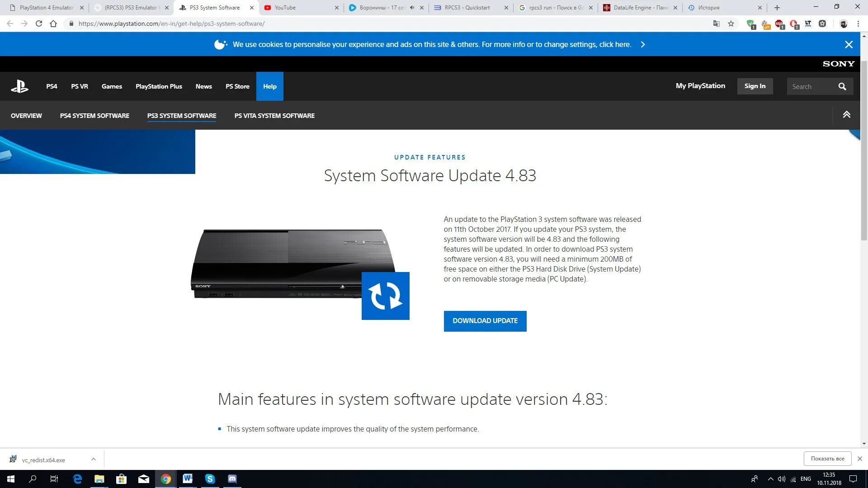Dismiss the cookie notification banner
Image resolution: width=868 pixels, height=488 pixels.
(x=849, y=43)
